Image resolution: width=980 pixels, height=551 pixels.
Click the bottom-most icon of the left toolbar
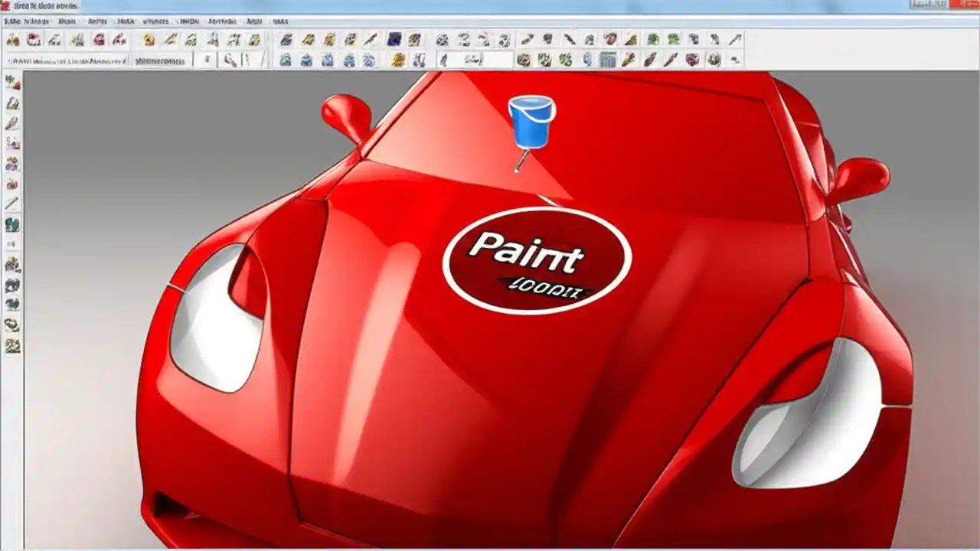pos(12,346)
